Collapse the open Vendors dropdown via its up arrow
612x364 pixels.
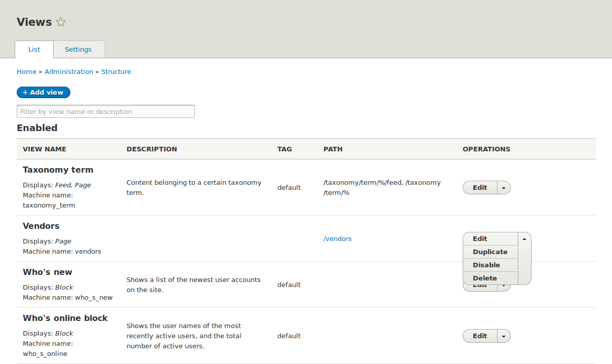(524, 238)
